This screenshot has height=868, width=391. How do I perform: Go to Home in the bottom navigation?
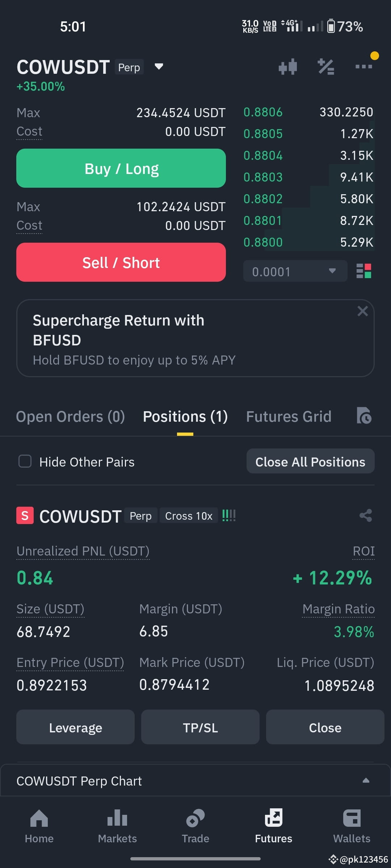point(39,826)
